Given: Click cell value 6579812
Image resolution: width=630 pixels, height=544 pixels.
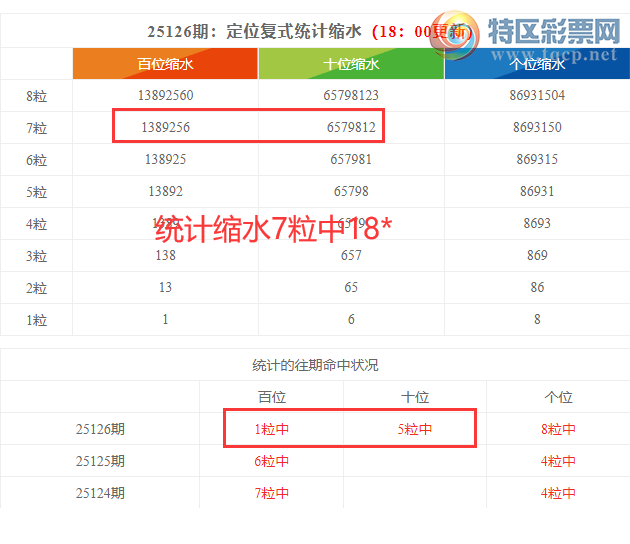Looking at the screenshot, I should 351,127.
